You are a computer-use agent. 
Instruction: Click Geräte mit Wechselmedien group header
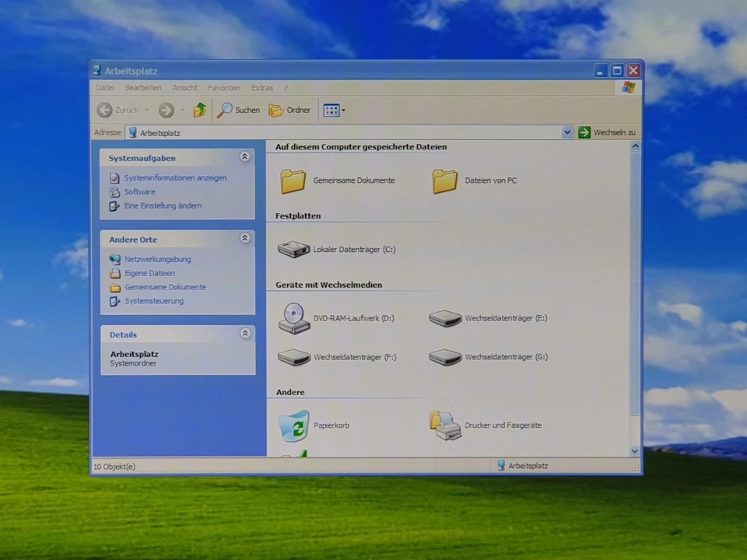tap(328, 285)
